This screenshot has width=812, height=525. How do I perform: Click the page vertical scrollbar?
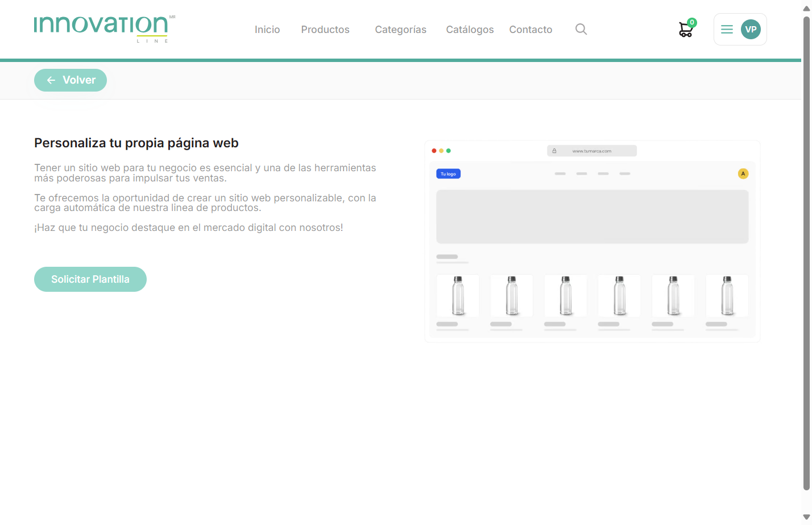click(x=806, y=253)
